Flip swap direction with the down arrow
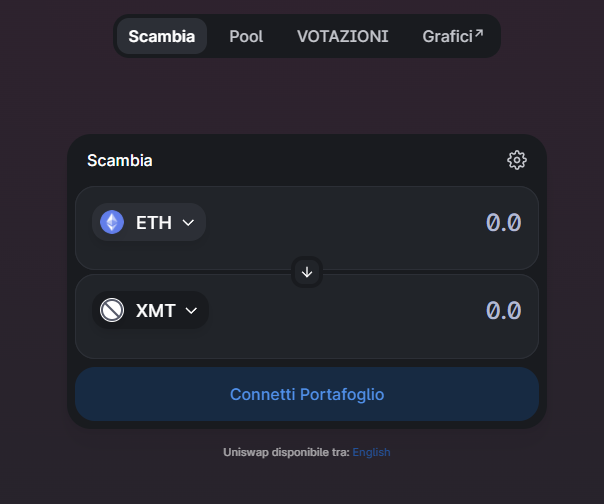The width and height of the screenshot is (604, 504). [x=307, y=272]
